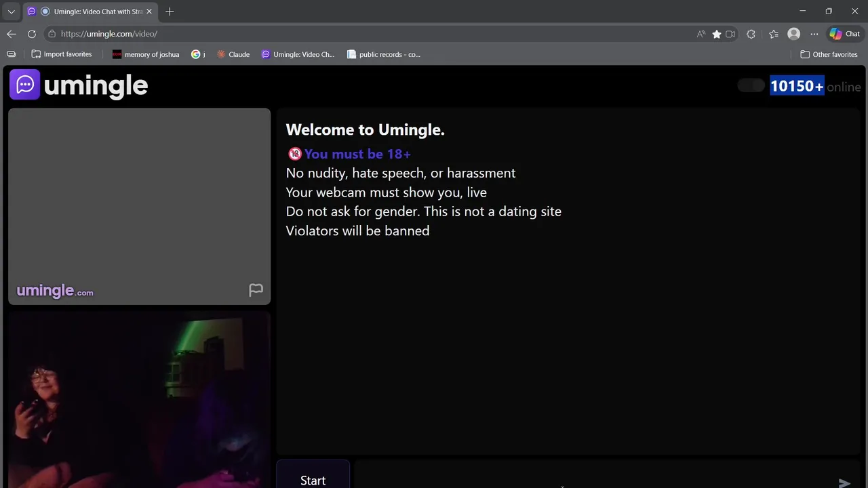Click the address bar URL umingle.com/video/
The width and height of the screenshot is (868, 488).
[x=109, y=34]
